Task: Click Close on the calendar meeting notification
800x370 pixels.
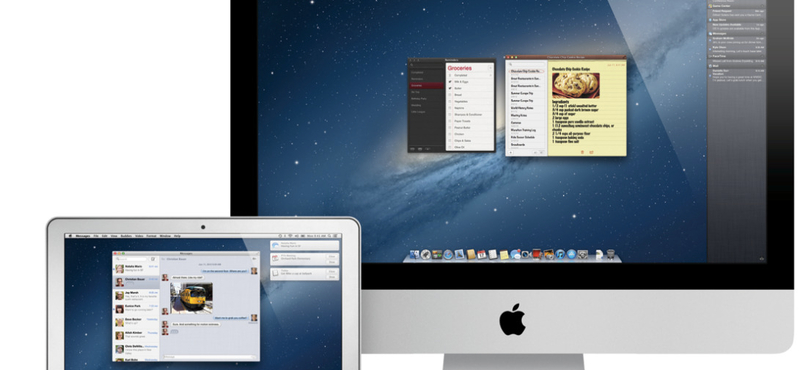Action: (x=332, y=256)
